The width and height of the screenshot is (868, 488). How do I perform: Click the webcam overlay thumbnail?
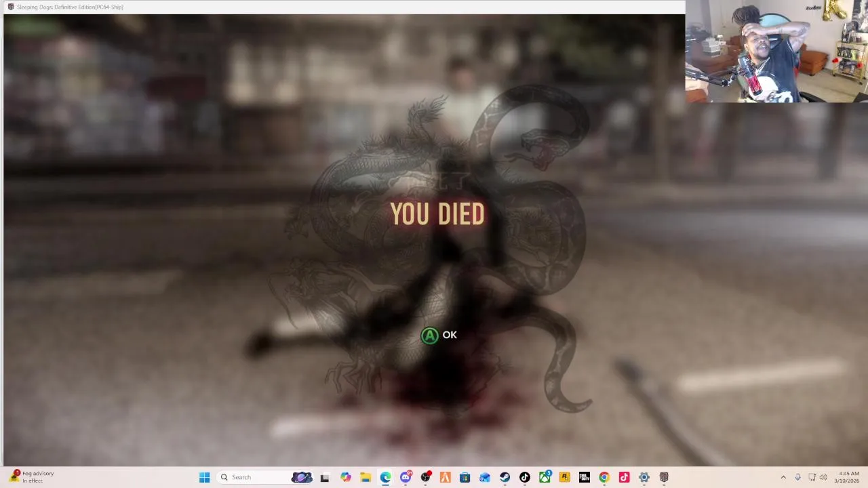(776, 51)
